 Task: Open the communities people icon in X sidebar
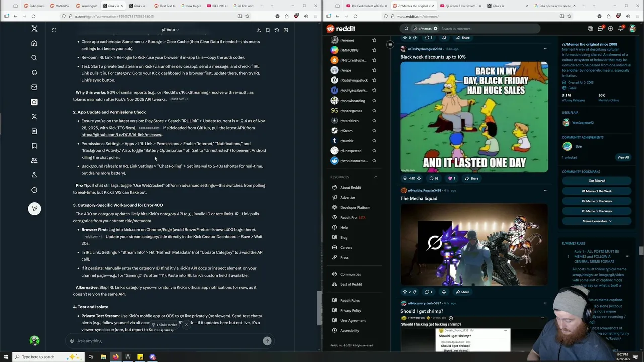click(x=34, y=160)
